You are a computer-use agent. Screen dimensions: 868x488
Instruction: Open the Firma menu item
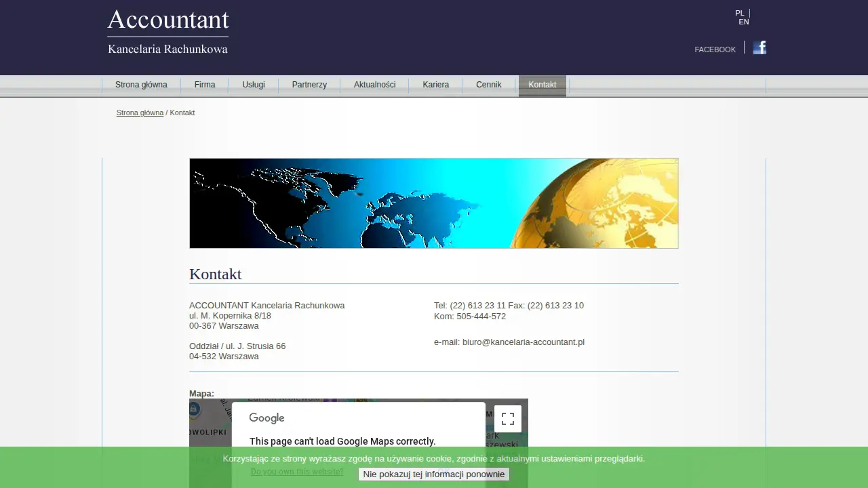tap(205, 85)
